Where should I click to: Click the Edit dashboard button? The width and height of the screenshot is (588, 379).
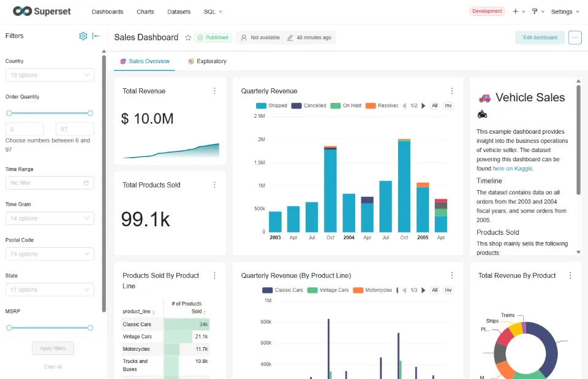[540, 37]
